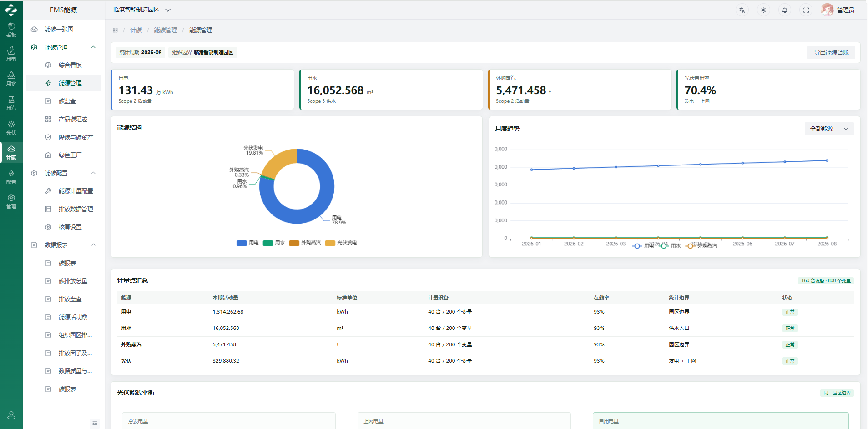This screenshot has height=429, width=868.
Task: Open 光伏 section in left icon rail
Action: pyautogui.click(x=11, y=127)
